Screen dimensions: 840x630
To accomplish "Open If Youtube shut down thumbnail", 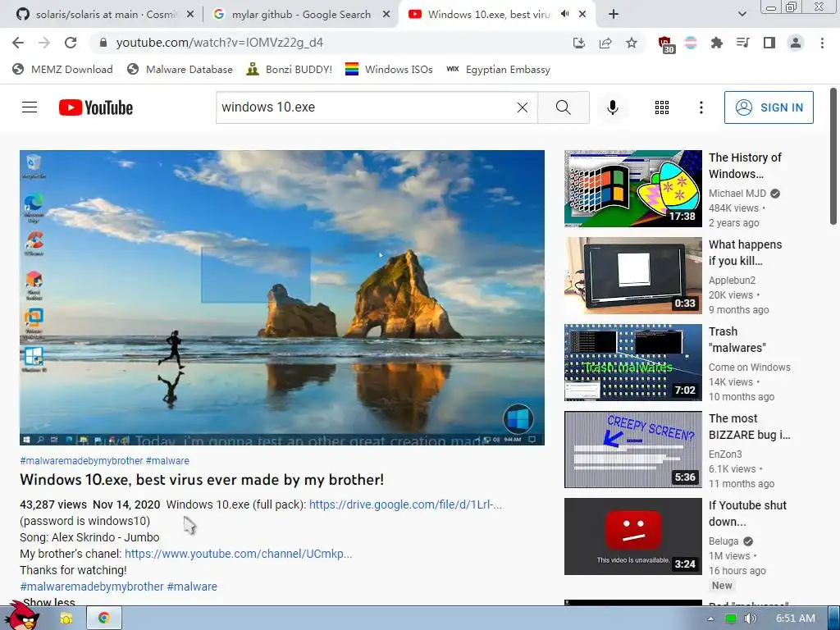I will coord(632,536).
